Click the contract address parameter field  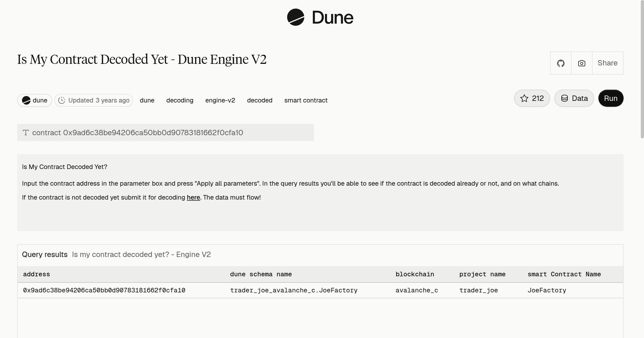pyautogui.click(x=166, y=133)
